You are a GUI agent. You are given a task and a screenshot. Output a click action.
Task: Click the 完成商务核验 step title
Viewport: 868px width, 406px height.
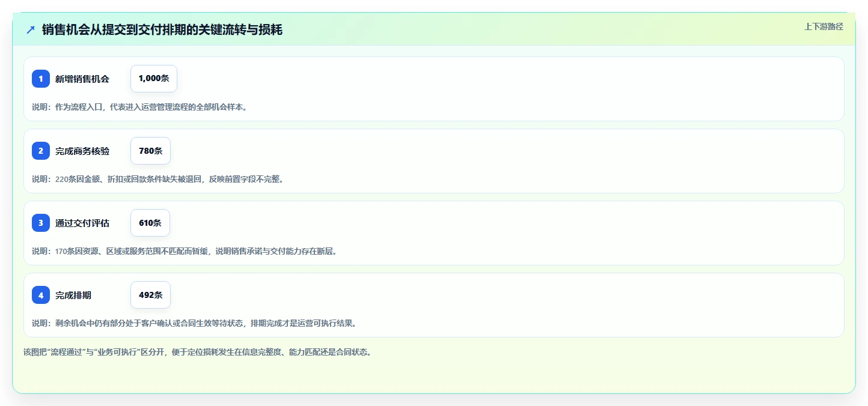click(x=82, y=151)
